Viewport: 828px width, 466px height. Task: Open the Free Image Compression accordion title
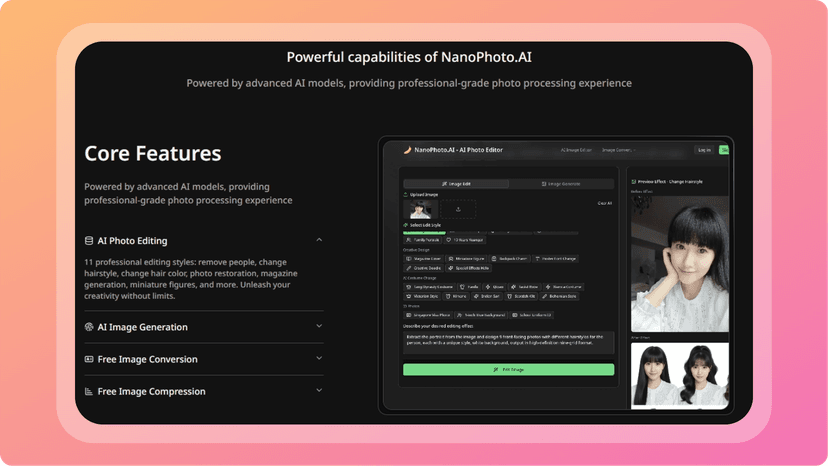point(152,392)
